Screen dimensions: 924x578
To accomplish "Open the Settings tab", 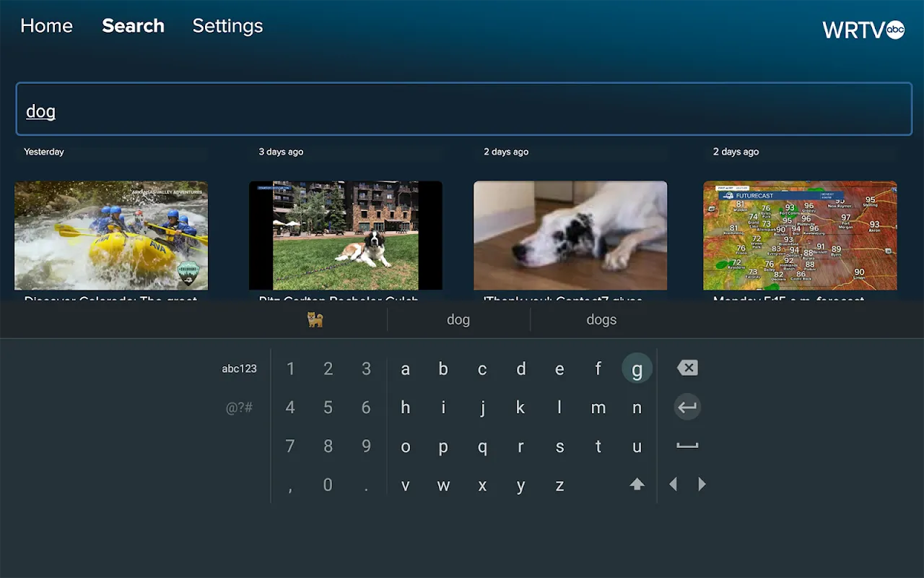I will coord(227,26).
